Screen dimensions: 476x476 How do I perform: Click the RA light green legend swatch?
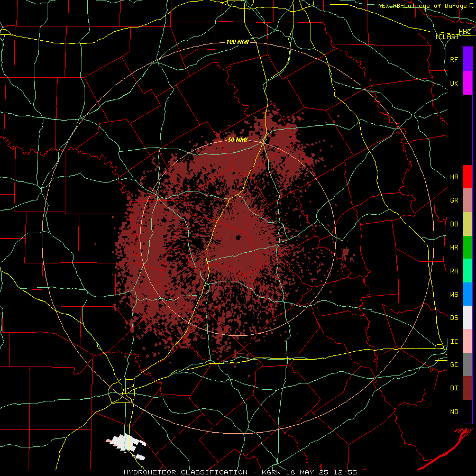tap(467, 271)
